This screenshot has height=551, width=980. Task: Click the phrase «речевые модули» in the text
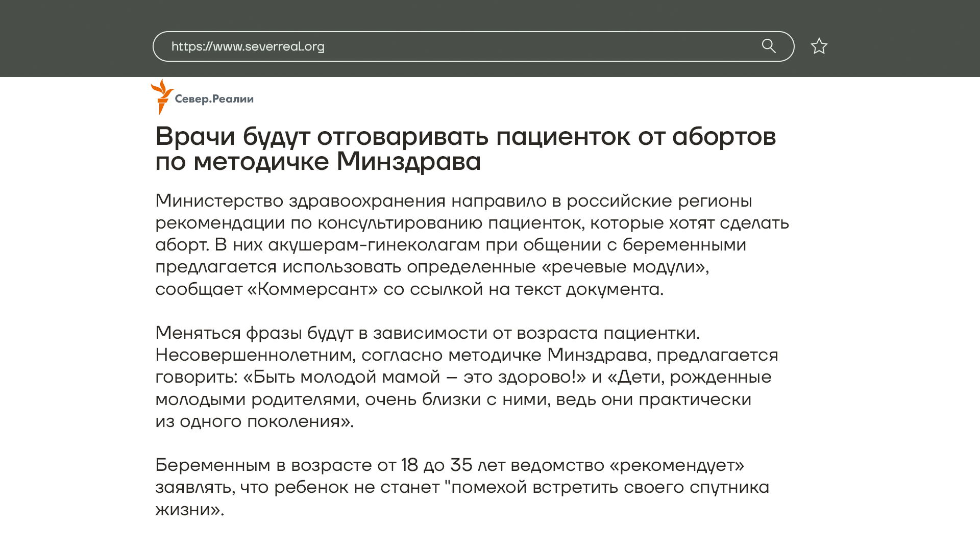point(624,267)
